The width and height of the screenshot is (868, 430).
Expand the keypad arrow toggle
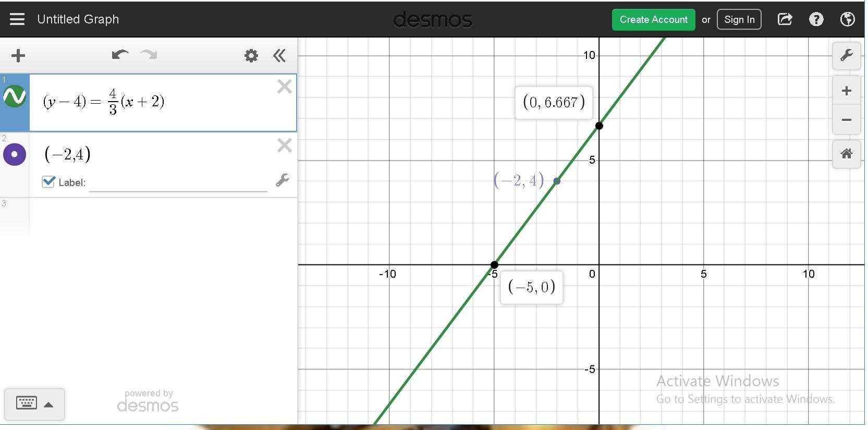[48, 404]
